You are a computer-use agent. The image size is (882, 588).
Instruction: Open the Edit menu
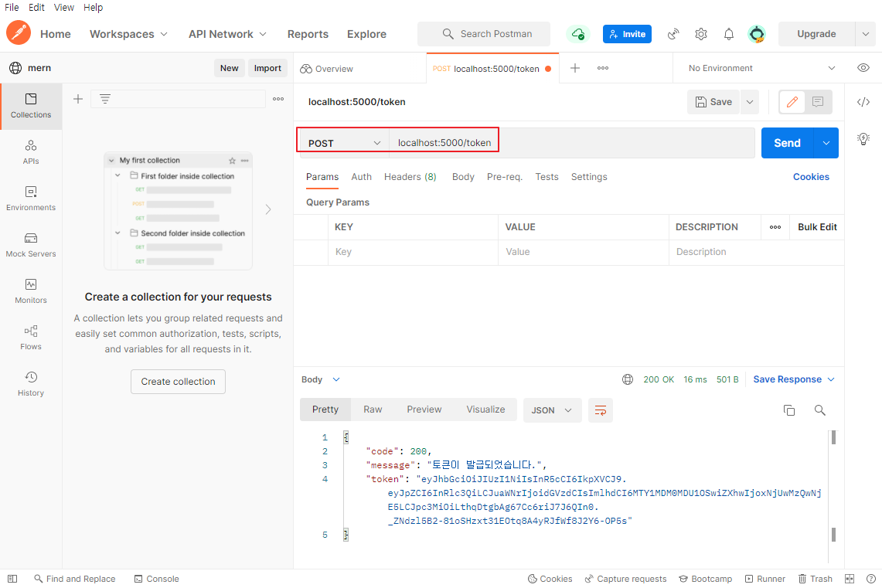point(36,7)
